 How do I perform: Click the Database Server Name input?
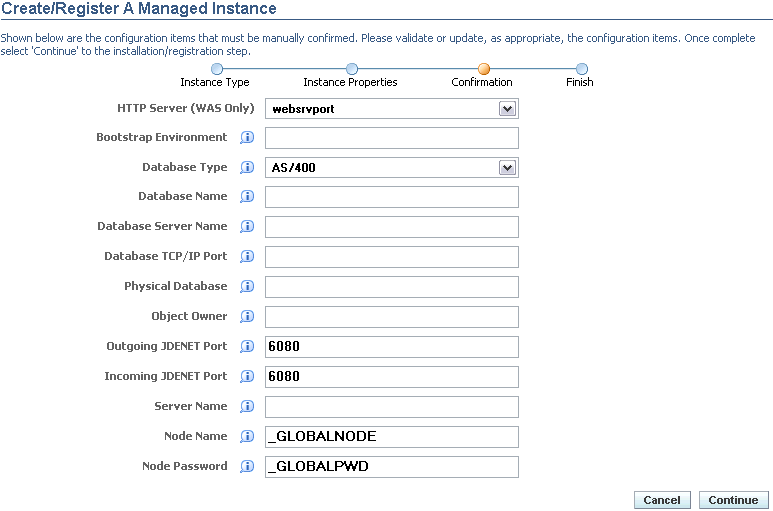[x=392, y=227]
